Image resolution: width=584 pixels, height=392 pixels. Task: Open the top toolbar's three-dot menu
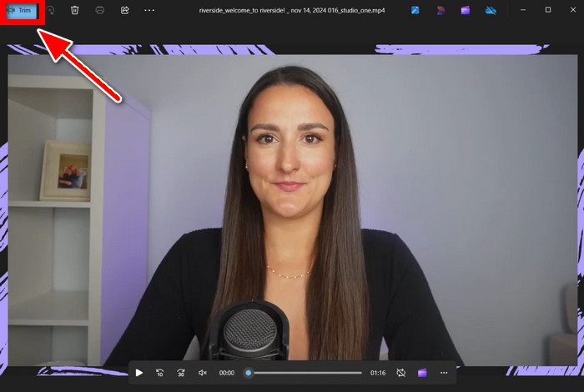pos(149,10)
